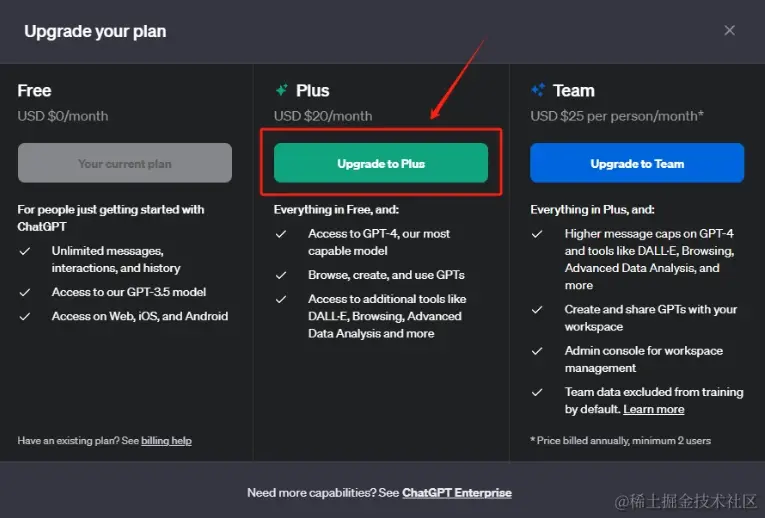Open the ChatGPT Enterprise link
Screen dimensions: 765x518
click(456, 492)
